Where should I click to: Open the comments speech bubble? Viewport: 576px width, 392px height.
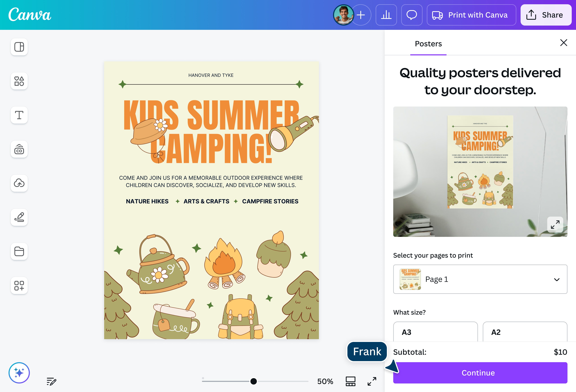412,15
